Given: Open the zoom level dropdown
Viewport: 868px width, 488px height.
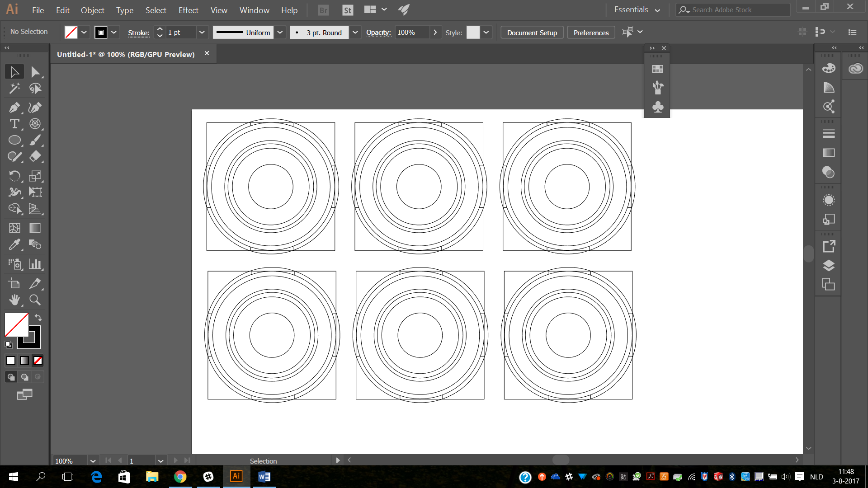Looking at the screenshot, I should pos(93,461).
